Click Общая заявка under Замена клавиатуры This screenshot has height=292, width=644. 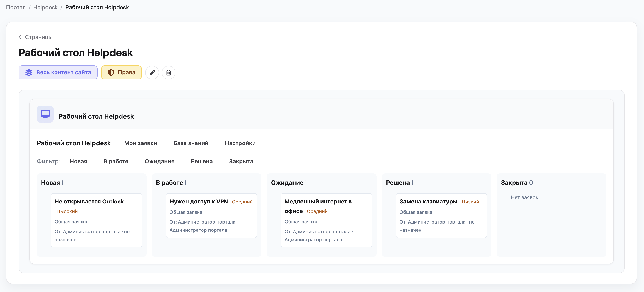tap(416, 212)
